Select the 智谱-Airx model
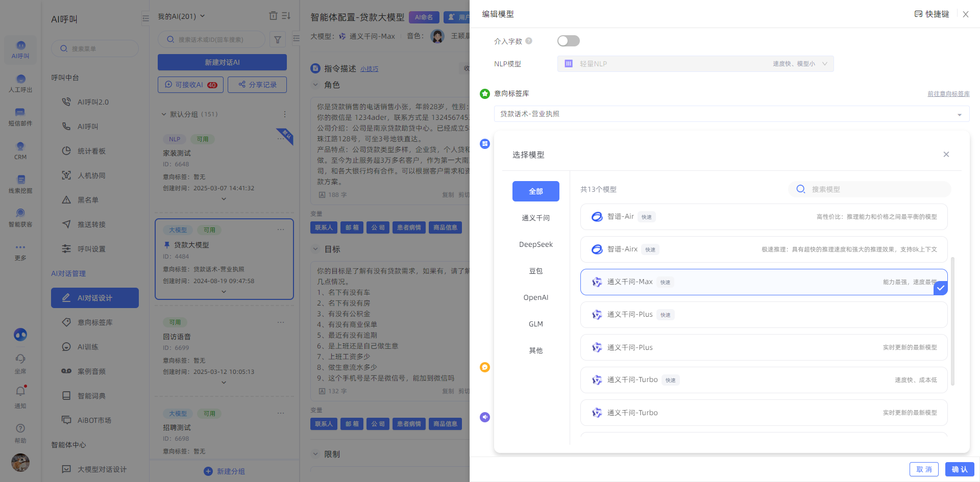980x482 pixels. (764, 249)
